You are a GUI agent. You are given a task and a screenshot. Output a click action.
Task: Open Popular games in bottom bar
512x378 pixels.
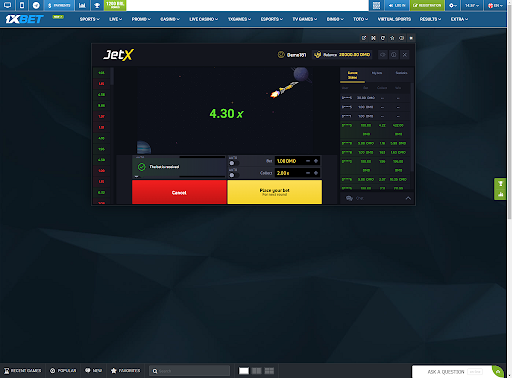[63, 371]
